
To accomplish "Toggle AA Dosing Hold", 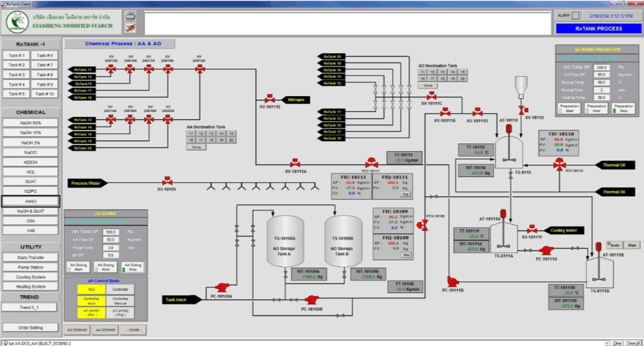I will pyautogui.click(x=105, y=267).
